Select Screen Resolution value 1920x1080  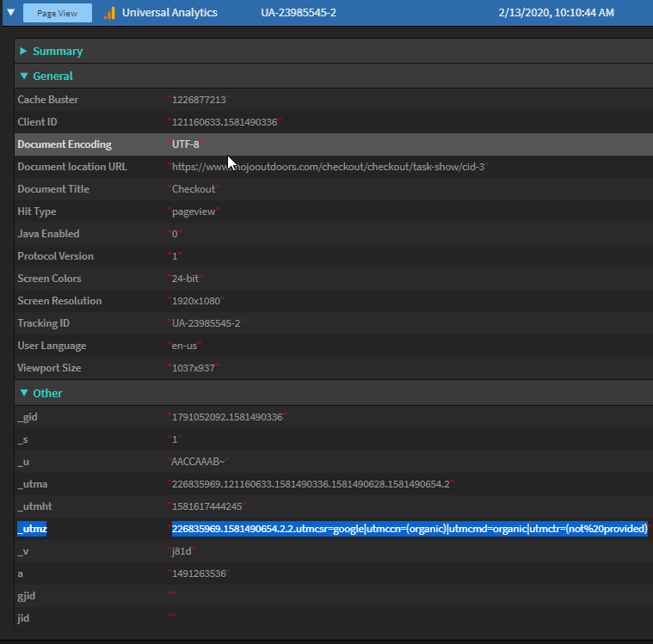click(x=196, y=301)
